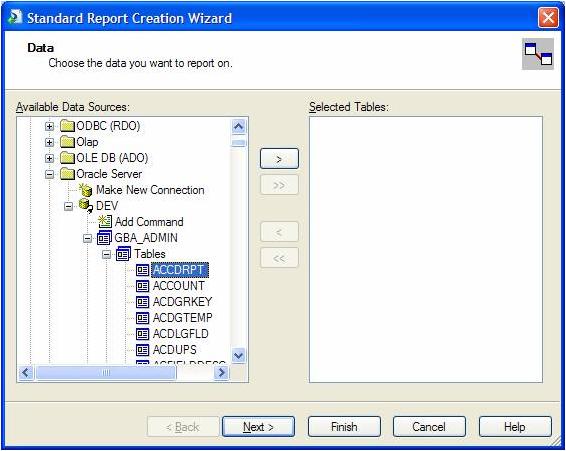
Task: Expand the ODBC (RDO) node
Action: pos(49,126)
